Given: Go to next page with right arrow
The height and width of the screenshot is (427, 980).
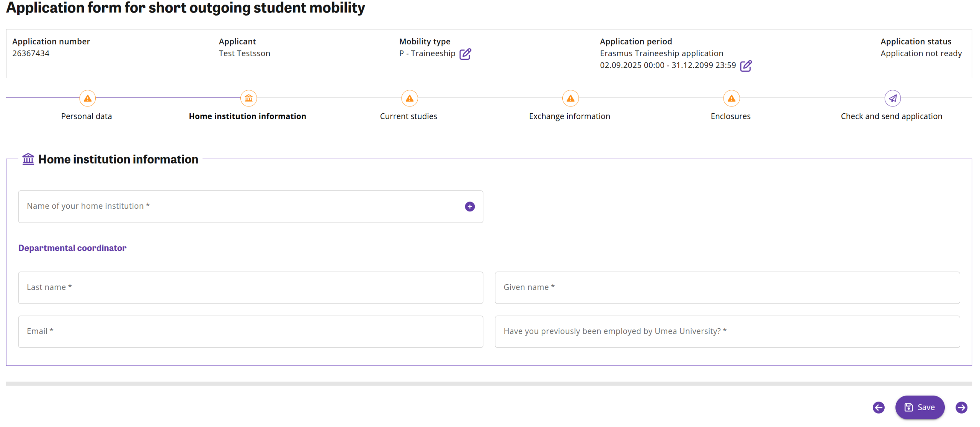Looking at the screenshot, I should (961, 407).
